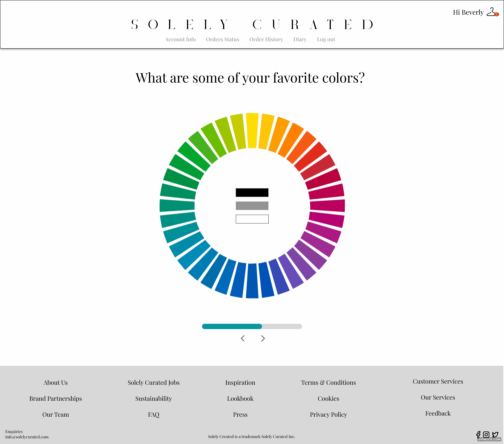Open the FAQ footer link
The height and width of the screenshot is (444, 504).
(154, 415)
